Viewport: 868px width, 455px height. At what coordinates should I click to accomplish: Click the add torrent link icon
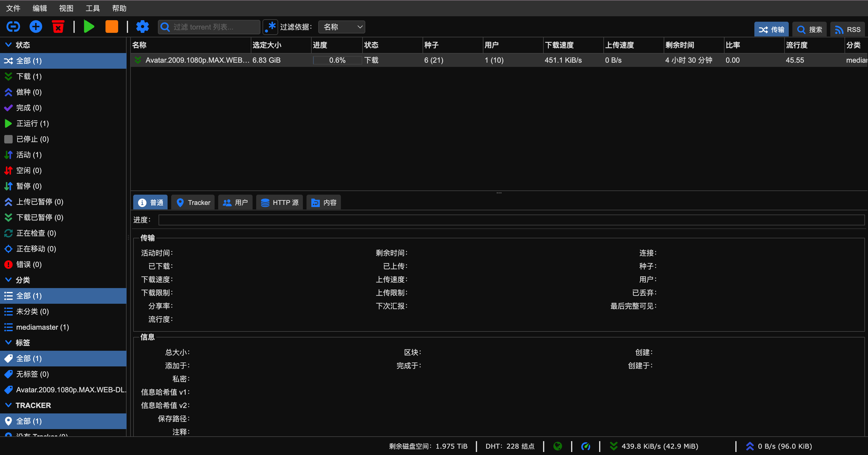pyautogui.click(x=13, y=27)
